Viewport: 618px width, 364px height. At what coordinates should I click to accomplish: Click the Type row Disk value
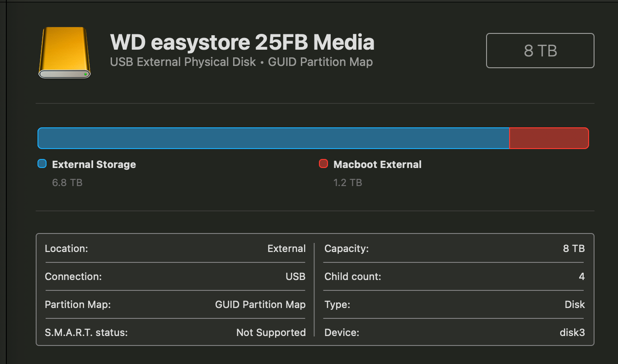(x=575, y=304)
